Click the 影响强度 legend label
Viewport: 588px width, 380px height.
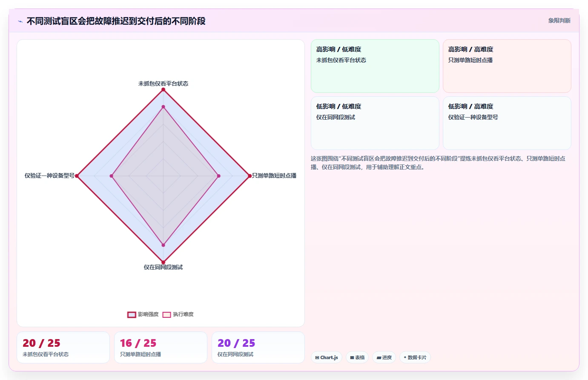coord(148,314)
